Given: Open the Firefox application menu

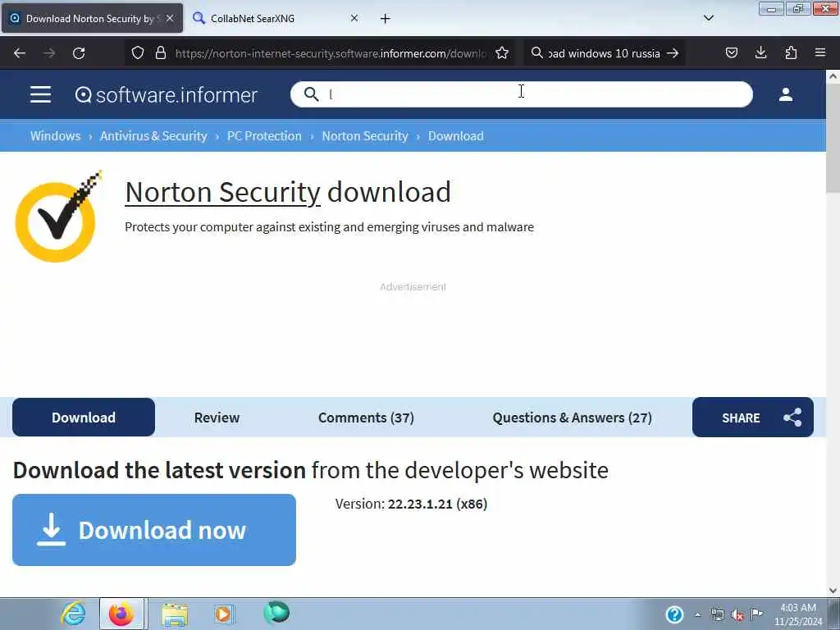Looking at the screenshot, I should click(x=820, y=52).
